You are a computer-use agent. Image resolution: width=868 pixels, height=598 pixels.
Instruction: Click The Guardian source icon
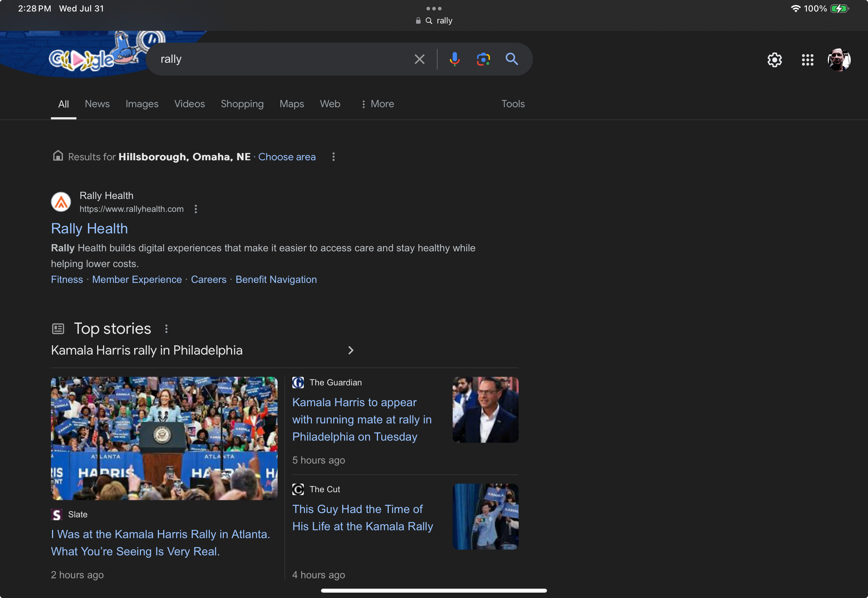(298, 383)
